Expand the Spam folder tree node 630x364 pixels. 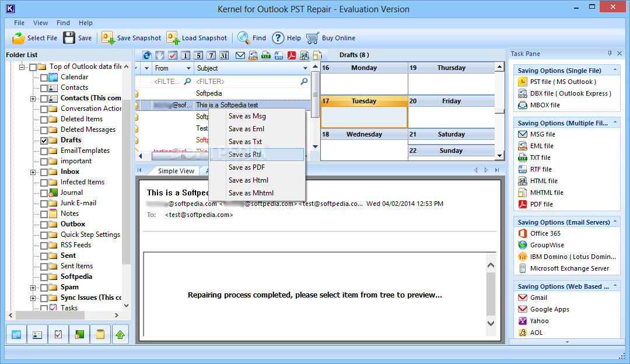click(x=33, y=288)
